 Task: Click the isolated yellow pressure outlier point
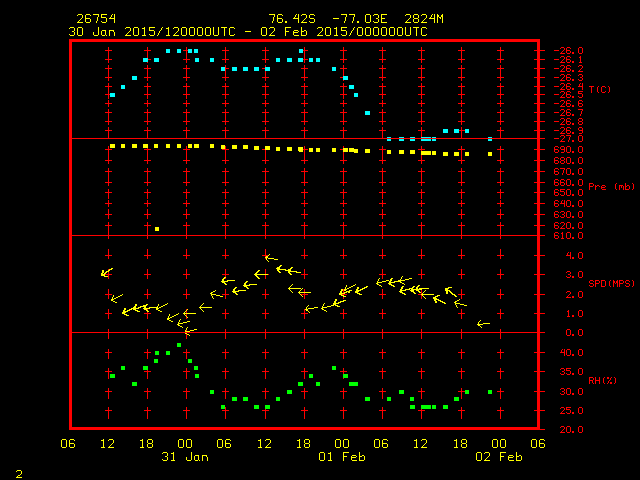click(x=157, y=229)
